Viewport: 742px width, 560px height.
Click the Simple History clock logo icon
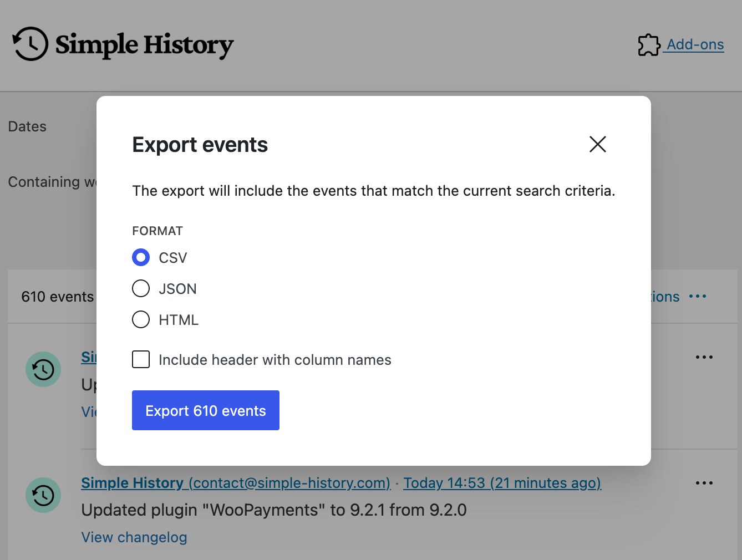coord(31,44)
